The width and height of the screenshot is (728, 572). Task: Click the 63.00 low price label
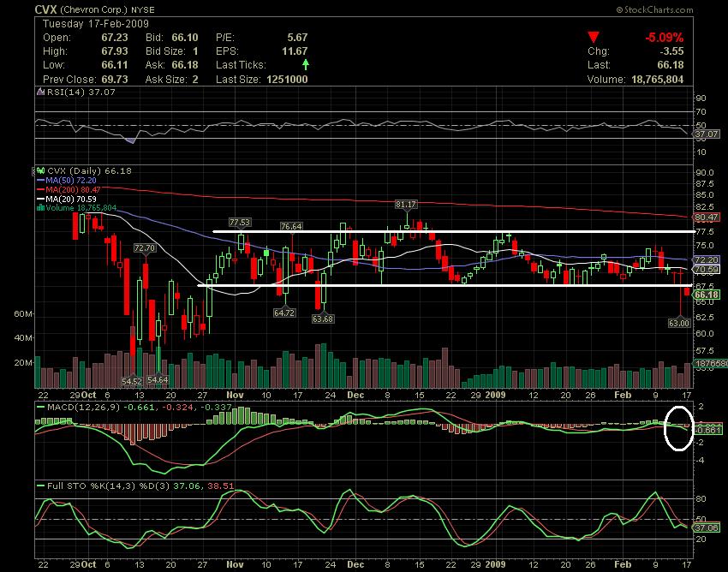click(679, 323)
